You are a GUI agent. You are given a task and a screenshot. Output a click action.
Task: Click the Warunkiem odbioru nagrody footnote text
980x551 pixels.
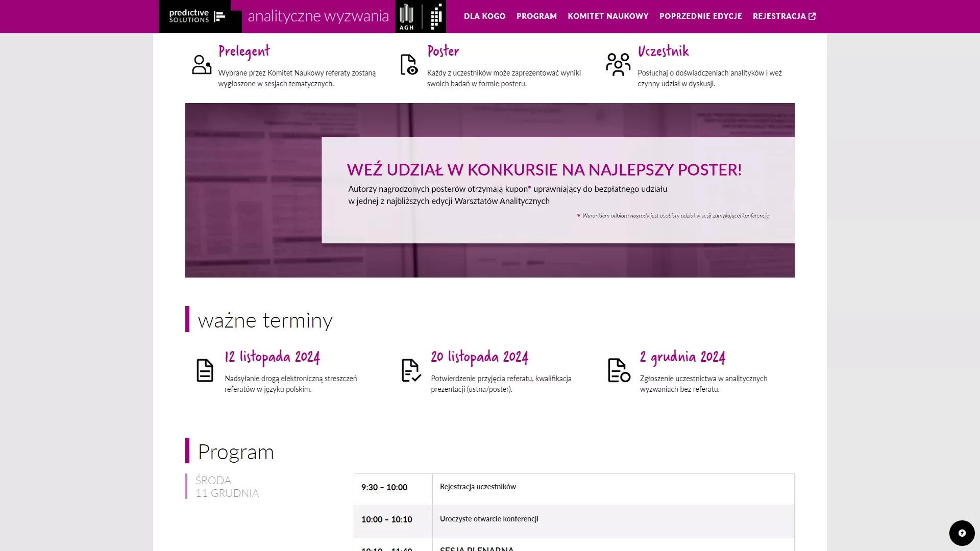tap(673, 216)
